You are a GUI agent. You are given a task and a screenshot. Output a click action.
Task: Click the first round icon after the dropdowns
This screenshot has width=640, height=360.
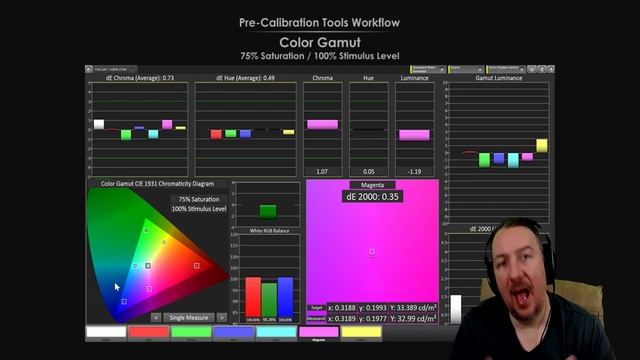532,69
